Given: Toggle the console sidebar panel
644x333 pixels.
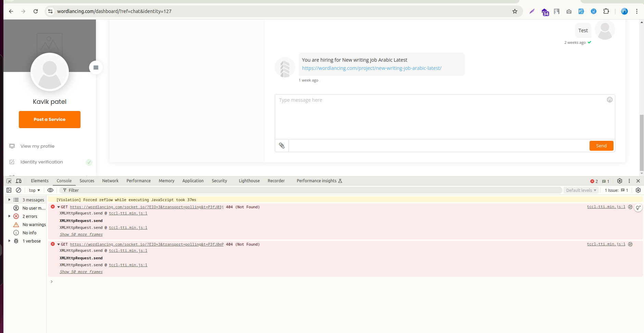Looking at the screenshot, I should [x=9, y=190].
